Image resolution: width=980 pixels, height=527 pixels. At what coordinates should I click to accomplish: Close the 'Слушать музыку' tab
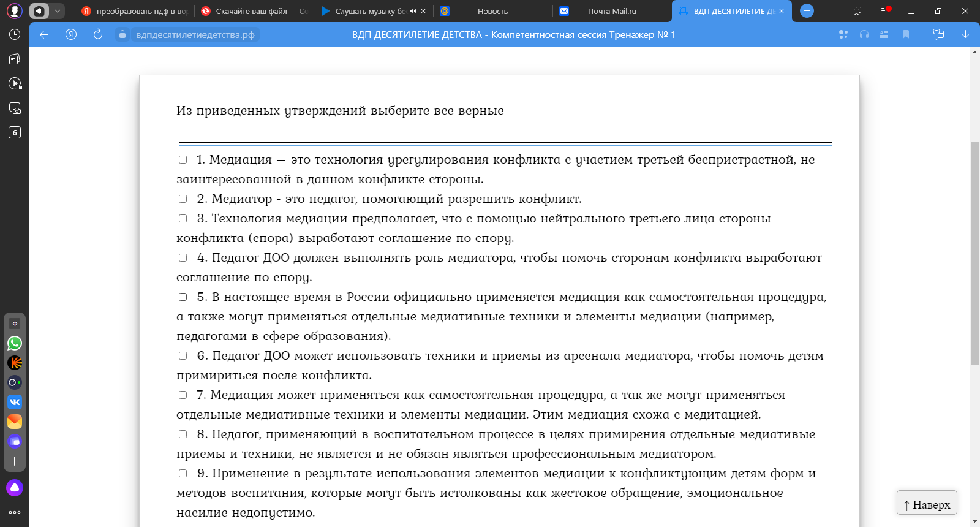tap(423, 11)
